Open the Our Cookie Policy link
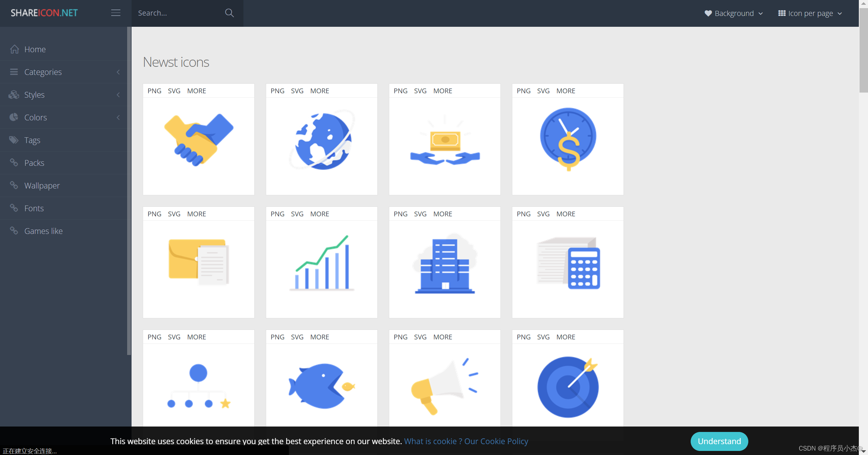The height and width of the screenshot is (455, 868). pyautogui.click(x=496, y=441)
